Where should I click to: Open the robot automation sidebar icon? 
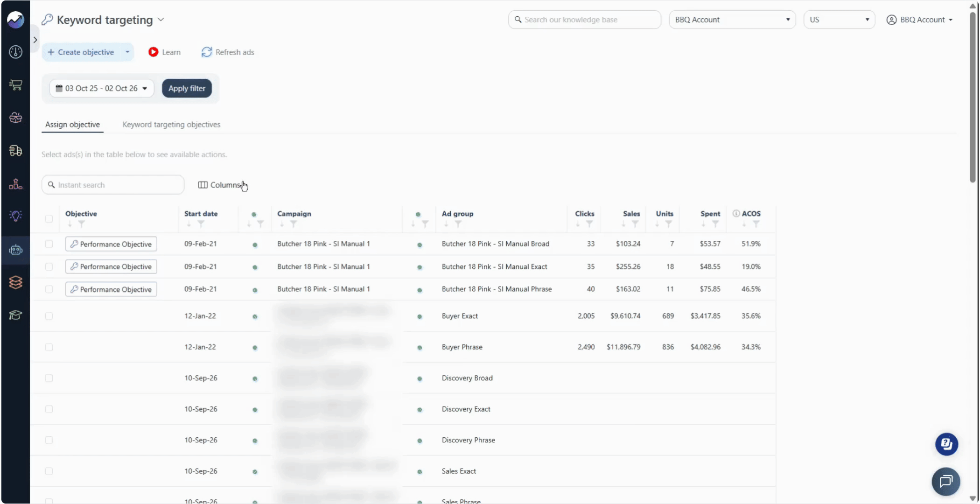coord(15,250)
